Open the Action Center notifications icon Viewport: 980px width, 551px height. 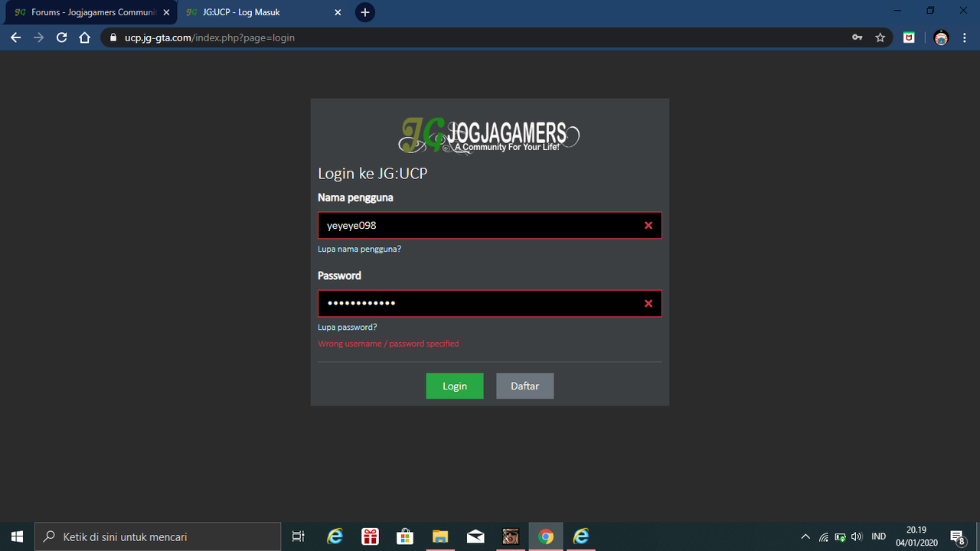[957, 536]
